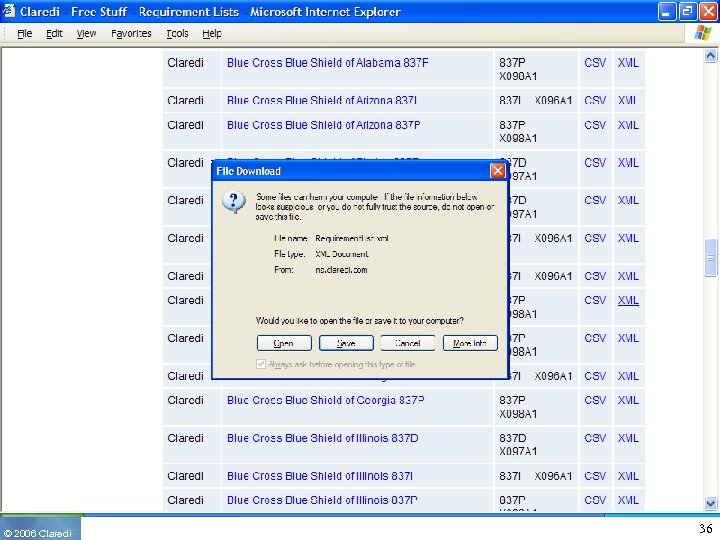Download CSV for Illinois 837D row

point(595,438)
